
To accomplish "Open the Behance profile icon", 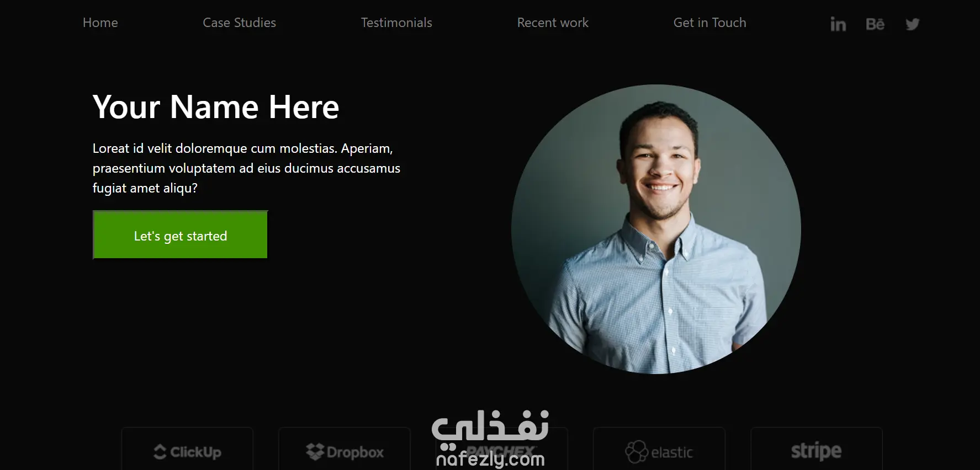I will (875, 24).
